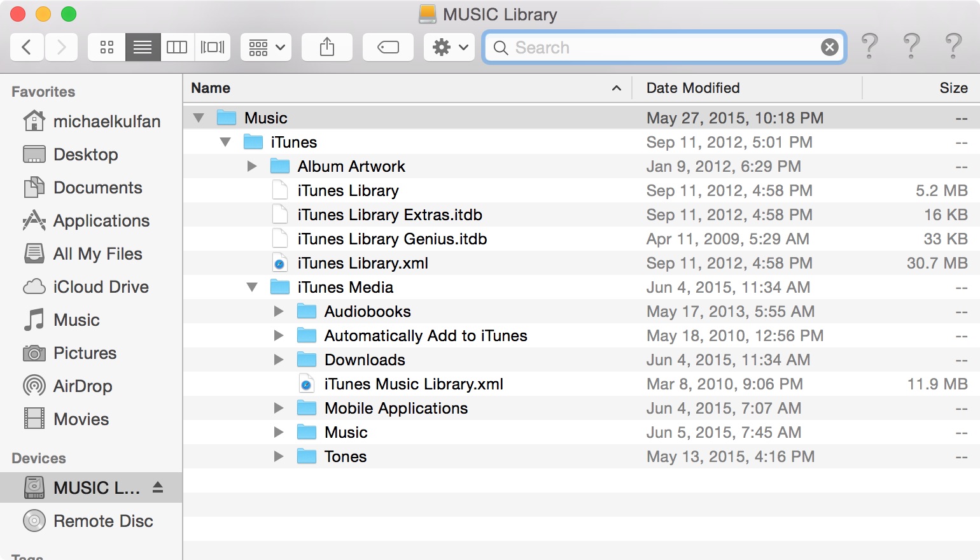Viewport: 980px width, 560px height.
Task: Select the iTunes Library file
Action: pos(582,191)
